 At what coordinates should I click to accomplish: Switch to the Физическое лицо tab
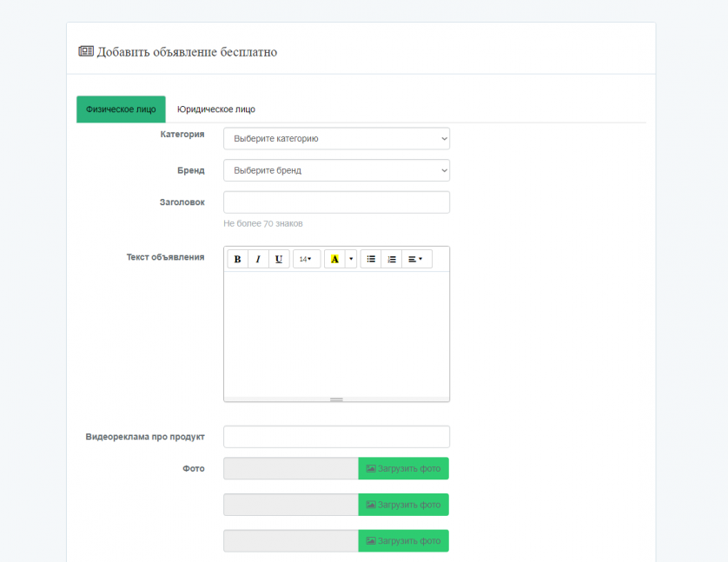tap(121, 109)
